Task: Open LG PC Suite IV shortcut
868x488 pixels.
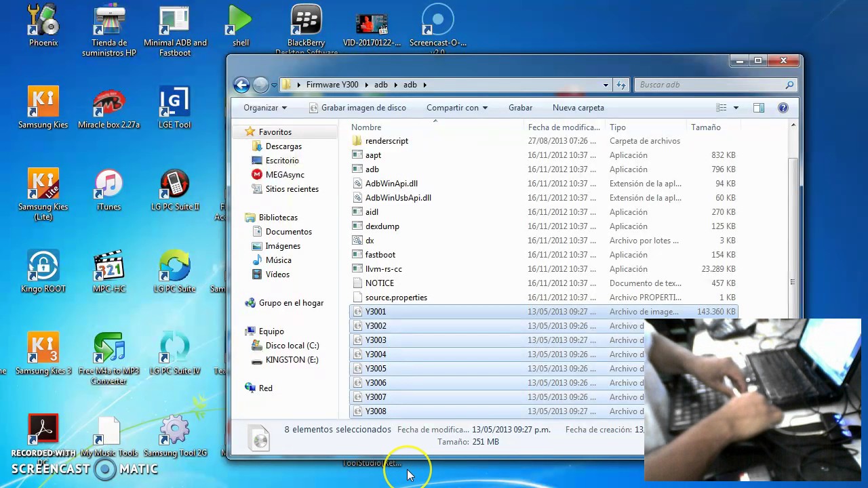Action: click(175, 354)
